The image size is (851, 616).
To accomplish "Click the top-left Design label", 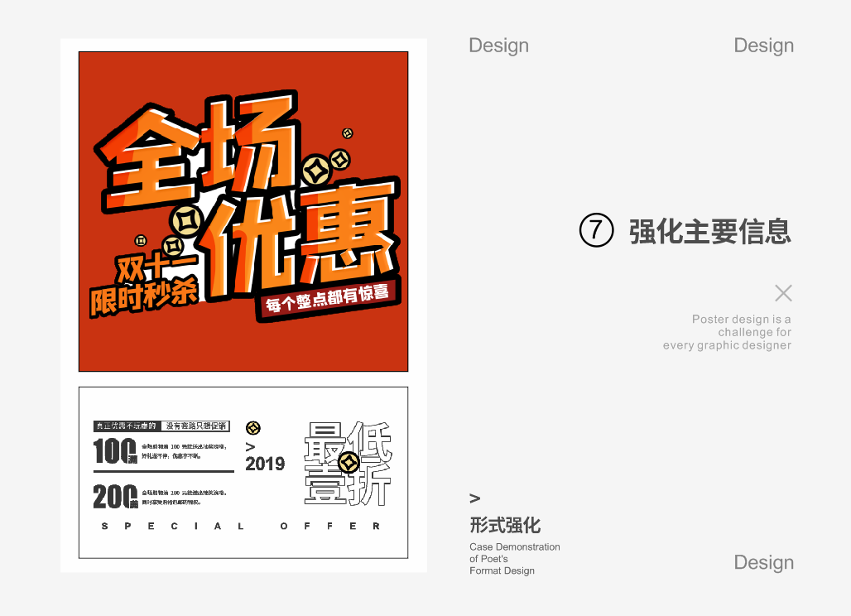I will tap(498, 46).
